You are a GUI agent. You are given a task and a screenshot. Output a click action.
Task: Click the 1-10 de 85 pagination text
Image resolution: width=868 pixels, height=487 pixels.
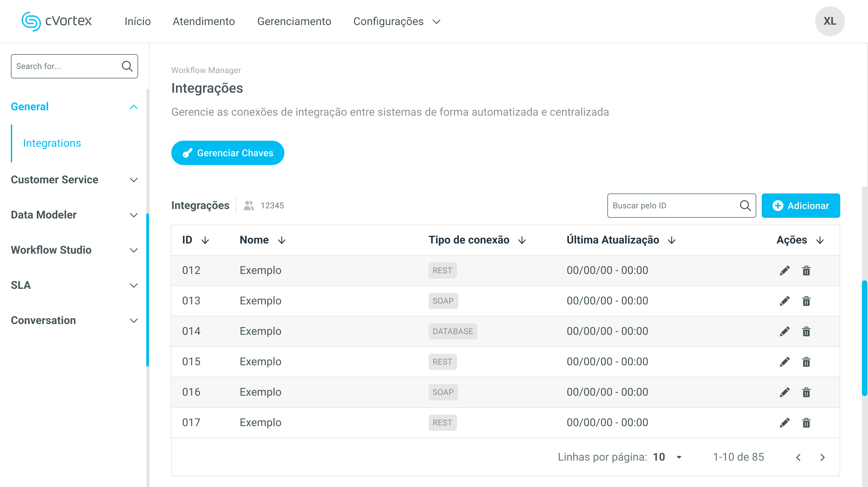tap(738, 457)
